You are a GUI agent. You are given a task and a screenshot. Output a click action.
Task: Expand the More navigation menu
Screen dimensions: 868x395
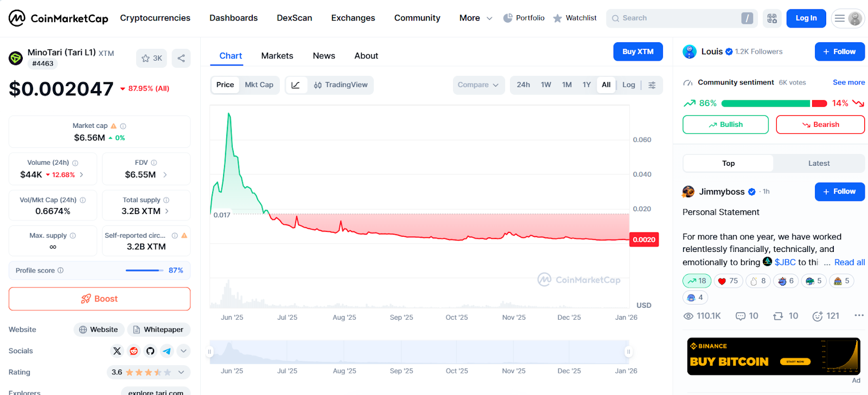coord(475,18)
